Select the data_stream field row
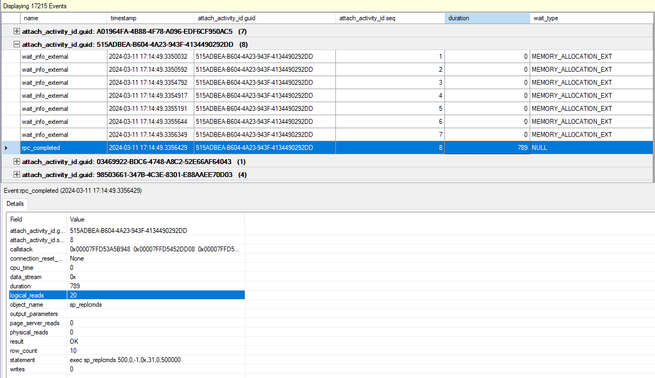Screen dimensions: 655x378 (x=127, y=277)
